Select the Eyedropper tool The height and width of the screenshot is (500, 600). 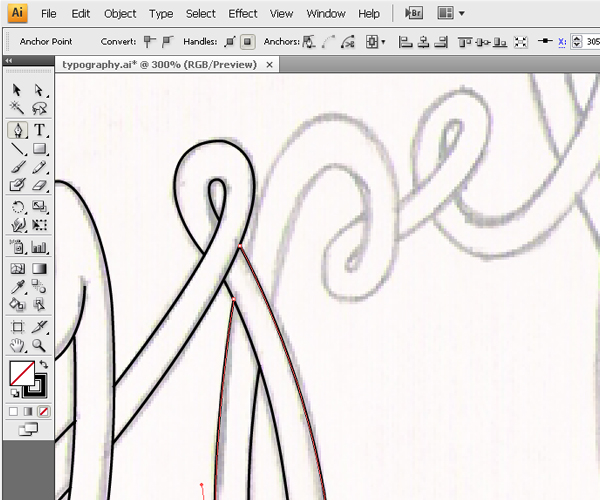(17, 287)
